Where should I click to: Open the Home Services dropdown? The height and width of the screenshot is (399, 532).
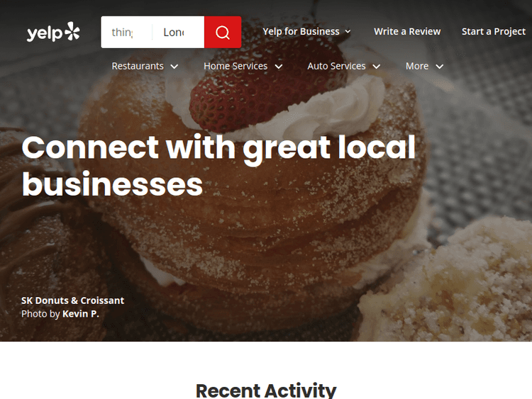click(x=243, y=66)
